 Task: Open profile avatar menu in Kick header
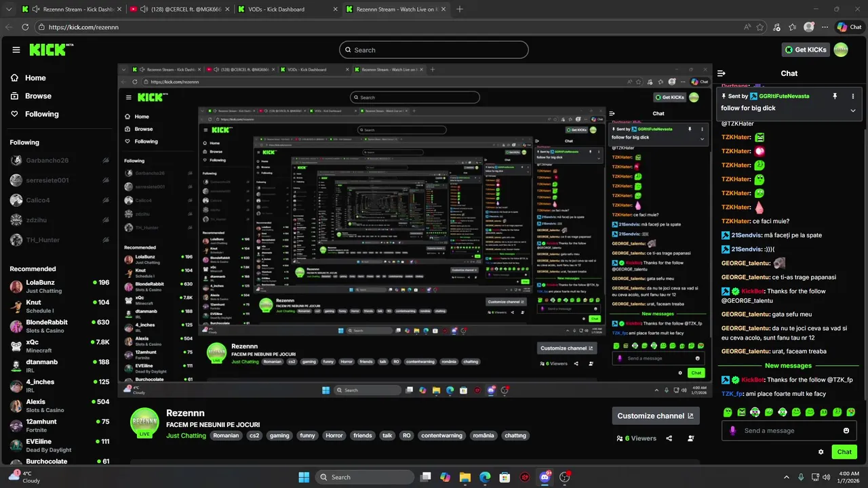[x=841, y=49]
